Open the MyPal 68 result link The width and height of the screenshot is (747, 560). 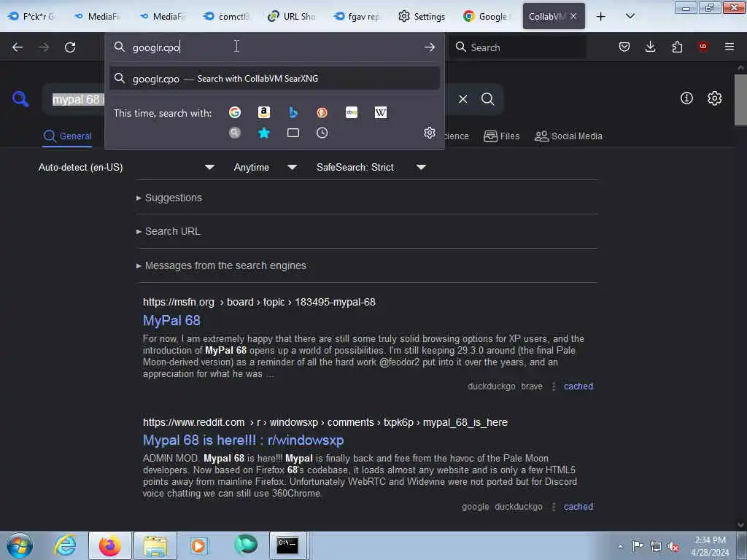coord(171,321)
